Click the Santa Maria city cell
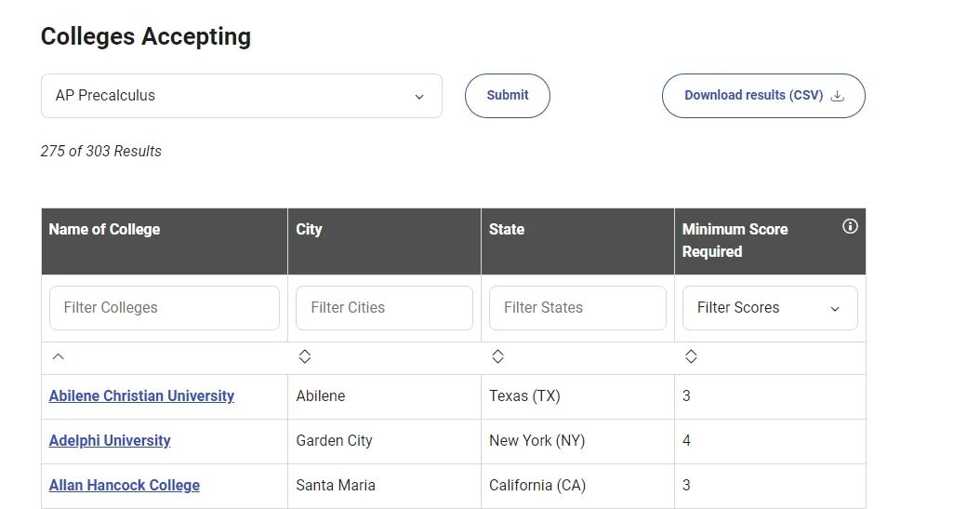The height and width of the screenshot is (509, 980). (x=336, y=486)
